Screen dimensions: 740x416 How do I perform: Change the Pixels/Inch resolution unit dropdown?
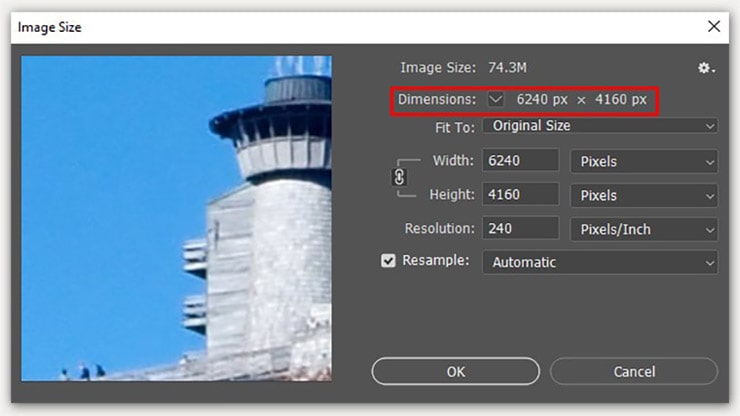point(644,229)
